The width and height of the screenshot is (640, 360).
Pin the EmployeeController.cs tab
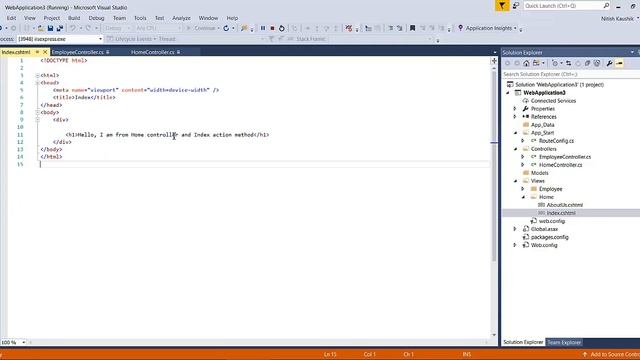(108, 52)
